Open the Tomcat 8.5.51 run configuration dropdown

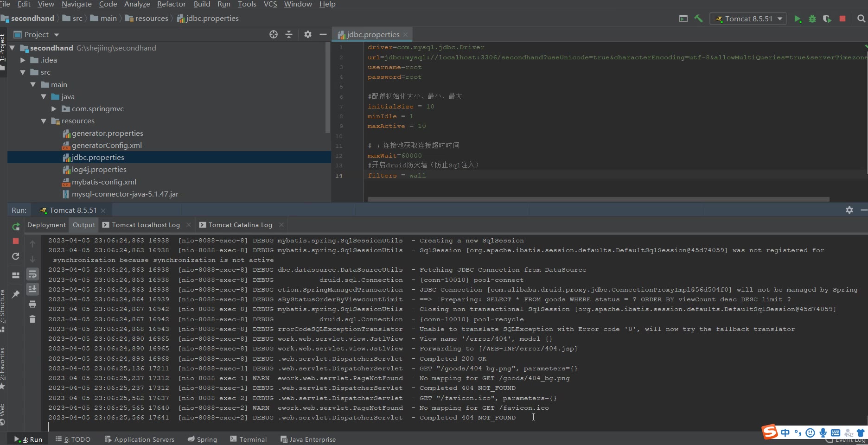(x=748, y=19)
